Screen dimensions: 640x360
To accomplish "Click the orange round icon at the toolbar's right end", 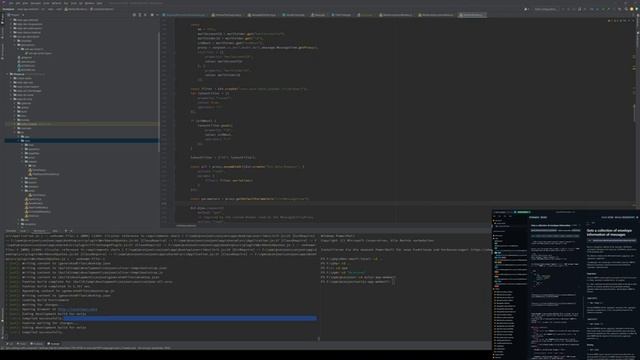I will pyautogui.click(x=632, y=9).
